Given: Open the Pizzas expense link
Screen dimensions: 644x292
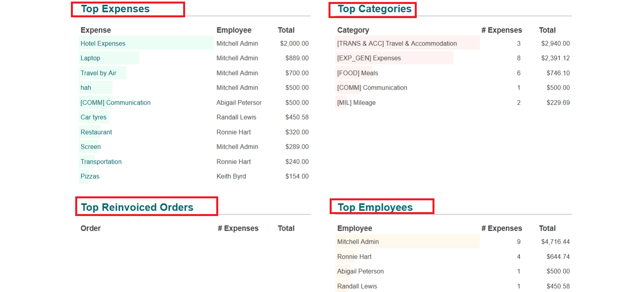Looking at the screenshot, I should tap(90, 176).
